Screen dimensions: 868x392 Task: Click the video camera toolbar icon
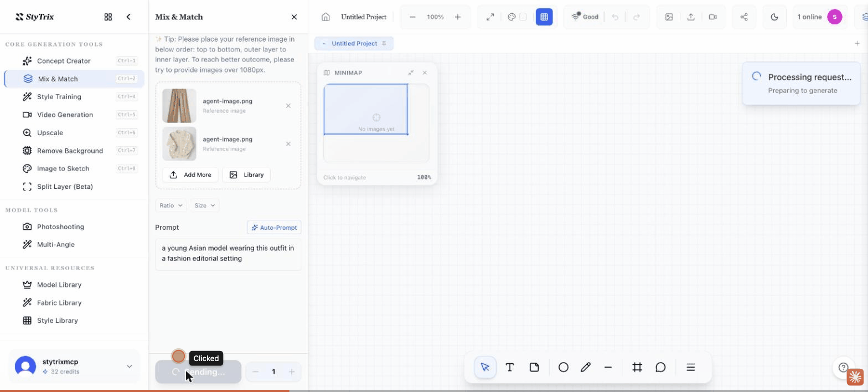point(713,17)
